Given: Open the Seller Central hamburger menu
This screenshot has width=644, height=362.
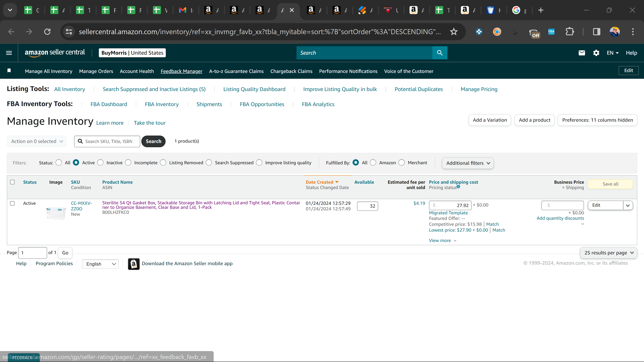Looking at the screenshot, I should pyautogui.click(x=9, y=53).
